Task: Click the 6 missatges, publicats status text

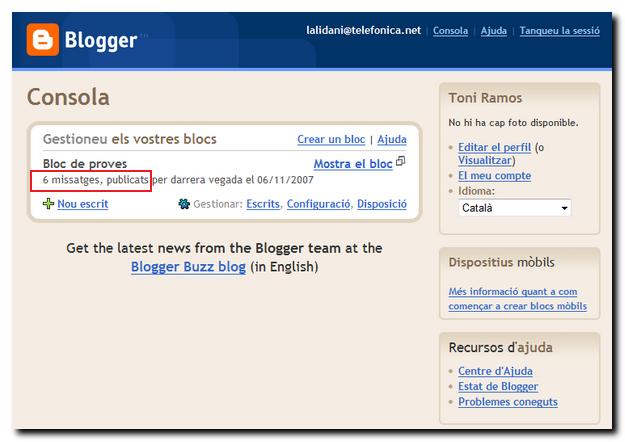Action: click(96, 180)
